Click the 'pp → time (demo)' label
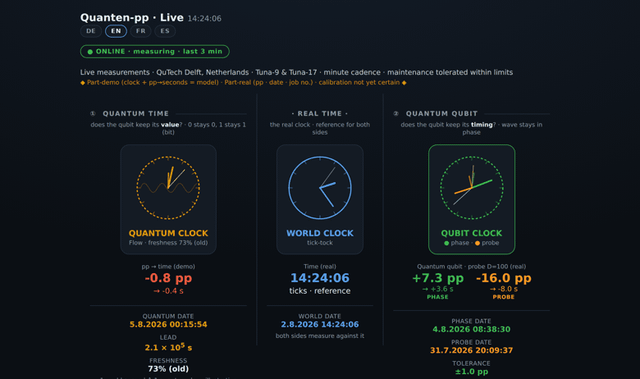Screen dimensions: 640x379 tap(168, 266)
